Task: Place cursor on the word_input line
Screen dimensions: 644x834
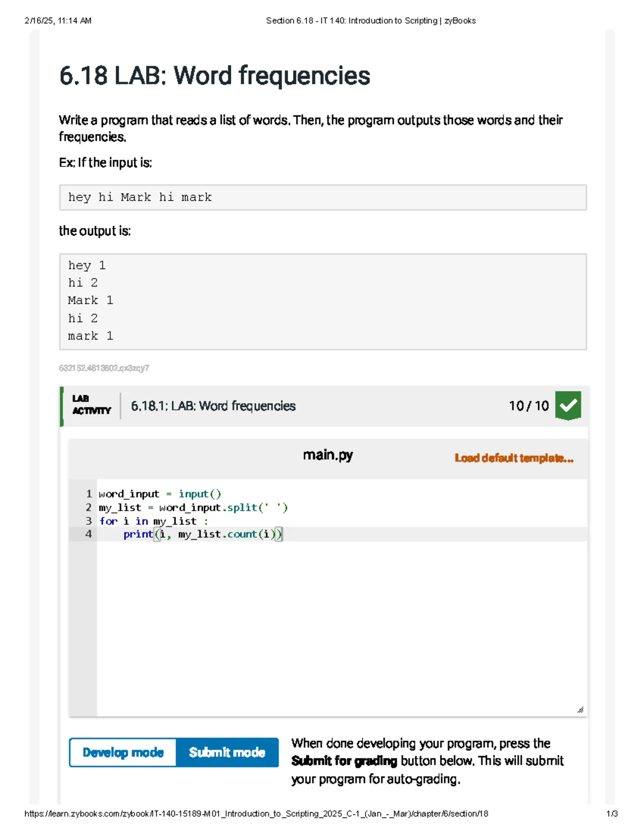Action: coord(160,494)
